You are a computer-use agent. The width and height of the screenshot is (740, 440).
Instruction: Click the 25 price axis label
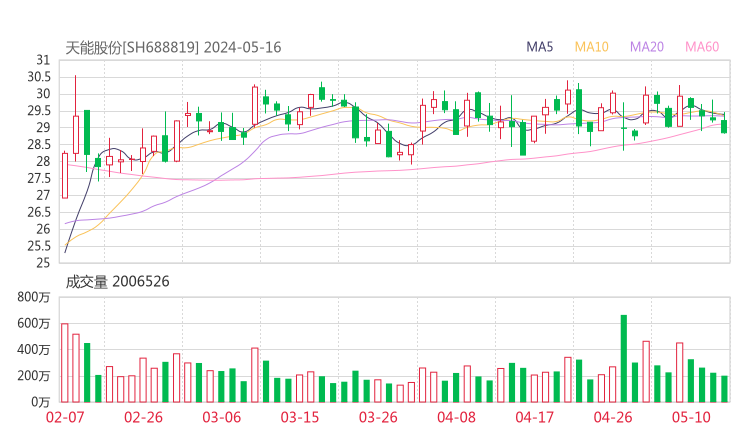click(x=43, y=263)
